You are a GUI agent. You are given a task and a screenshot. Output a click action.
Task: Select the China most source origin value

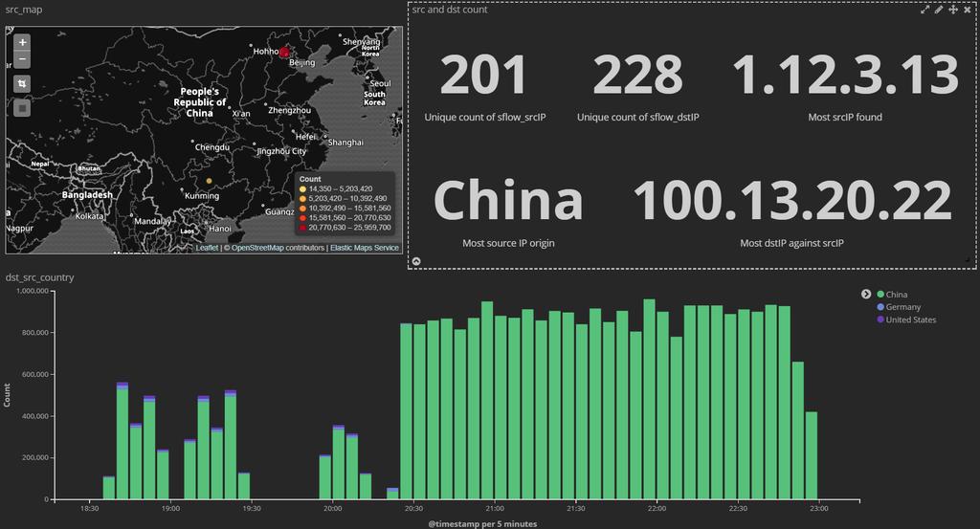click(508, 200)
